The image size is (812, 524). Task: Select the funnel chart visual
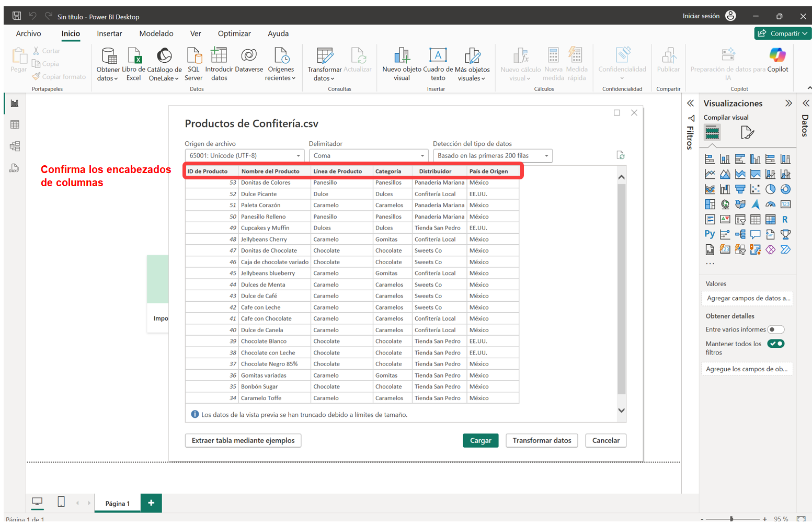pyautogui.click(x=740, y=189)
